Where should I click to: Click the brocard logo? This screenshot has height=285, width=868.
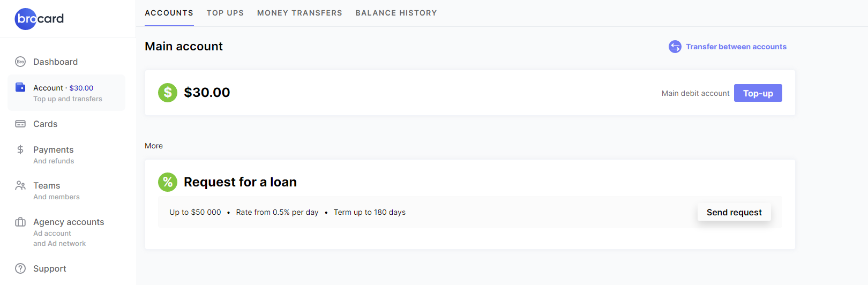39,19
